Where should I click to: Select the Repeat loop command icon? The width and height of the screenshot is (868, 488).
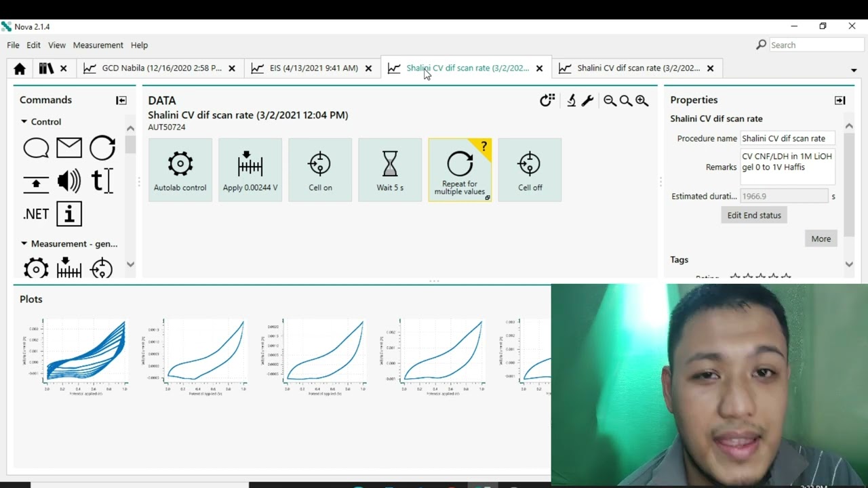(102, 148)
